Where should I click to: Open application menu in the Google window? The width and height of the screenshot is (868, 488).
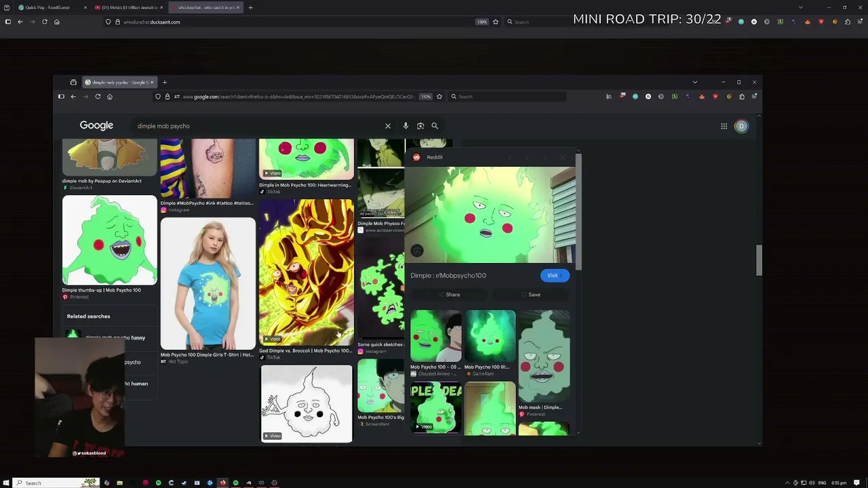(x=754, y=97)
